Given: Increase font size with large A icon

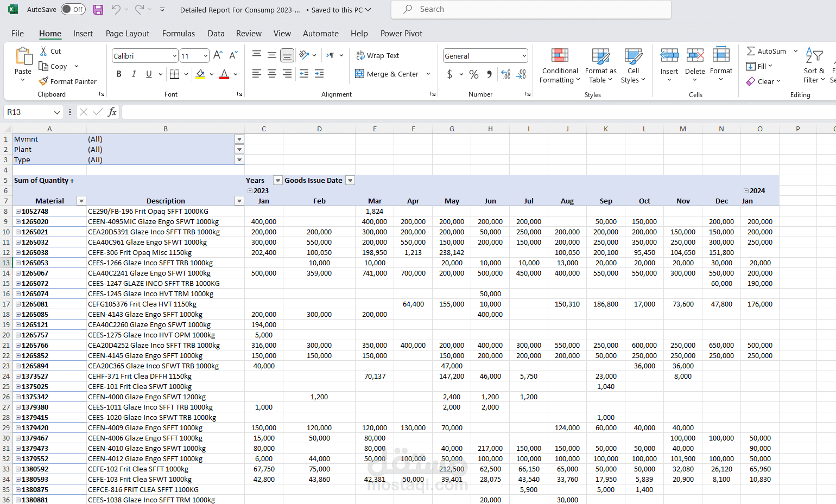Looking at the screenshot, I should coord(218,55).
